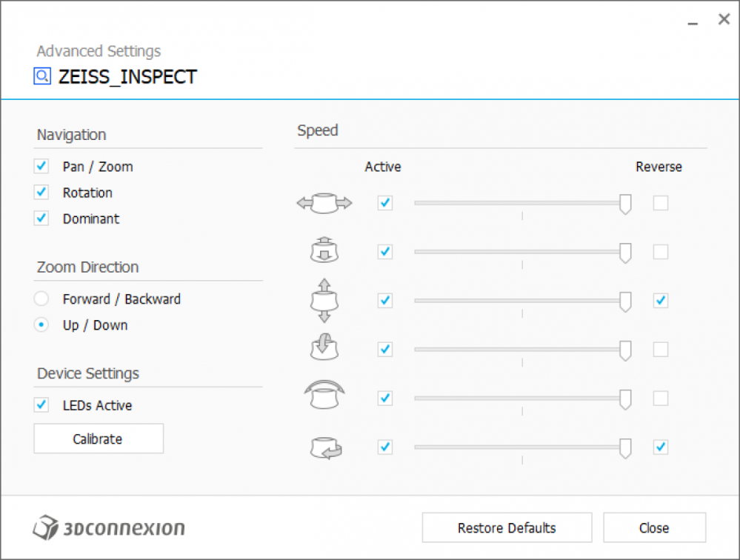Toggle the Dominant checkbox
Screen dimensions: 740x560
click(x=41, y=219)
